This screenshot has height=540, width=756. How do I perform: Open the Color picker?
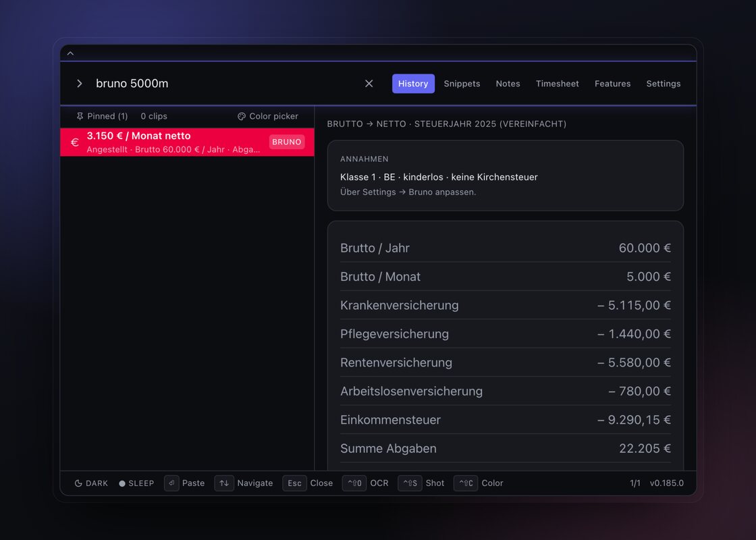click(268, 116)
